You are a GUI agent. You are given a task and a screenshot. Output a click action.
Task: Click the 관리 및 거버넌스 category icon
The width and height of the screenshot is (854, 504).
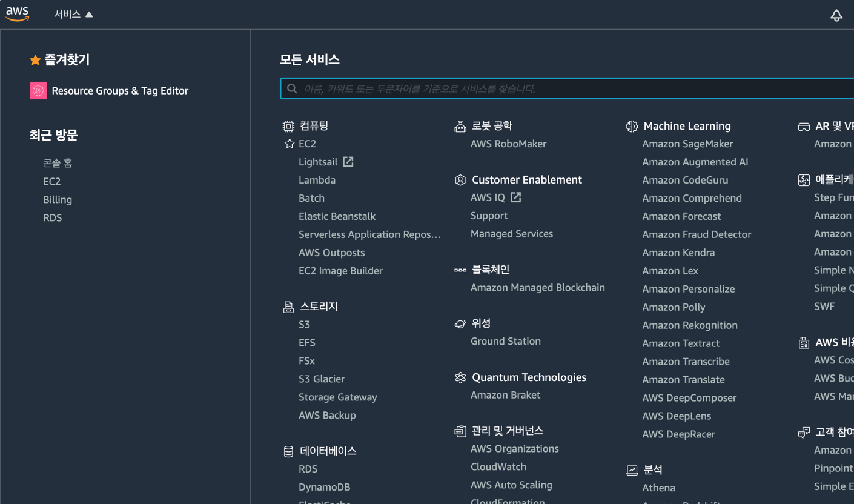click(x=460, y=431)
